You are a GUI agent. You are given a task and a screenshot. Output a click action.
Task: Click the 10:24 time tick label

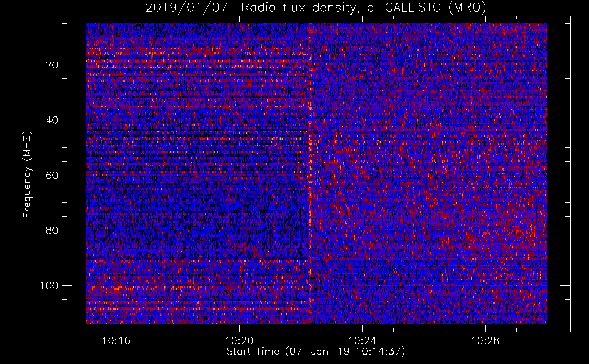point(362,341)
